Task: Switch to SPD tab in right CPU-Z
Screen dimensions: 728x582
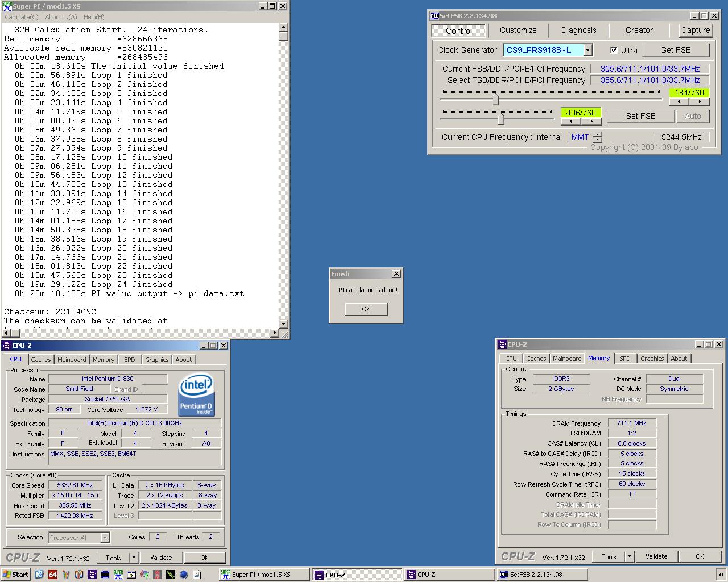Action: tap(624, 359)
